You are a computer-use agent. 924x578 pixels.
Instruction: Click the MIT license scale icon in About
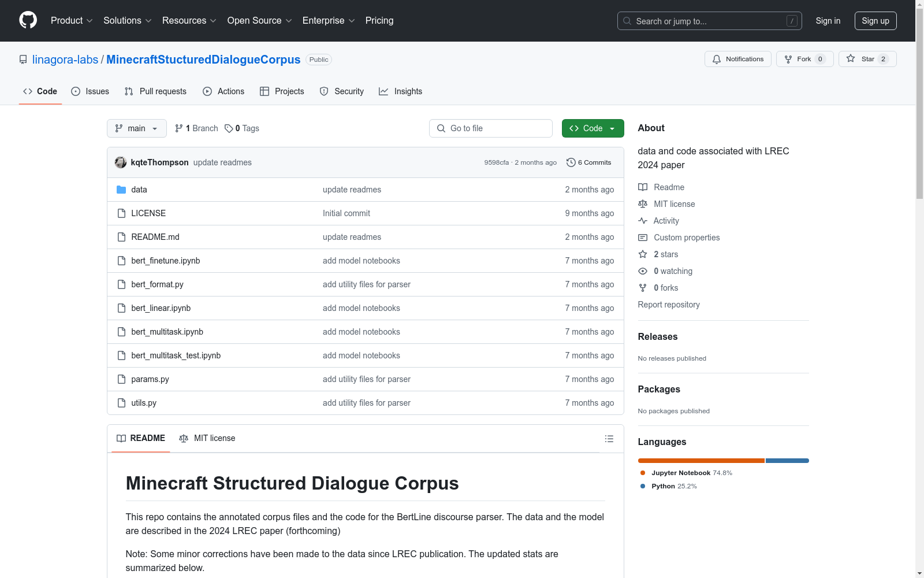click(643, 204)
